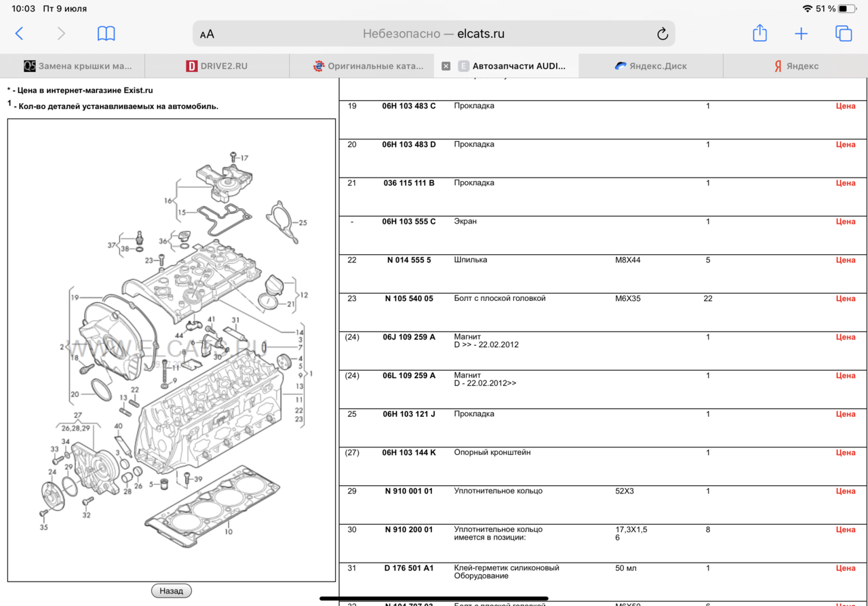This screenshot has width=868, height=606.
Task: Click the M8X44 size value
Action: 627,260
